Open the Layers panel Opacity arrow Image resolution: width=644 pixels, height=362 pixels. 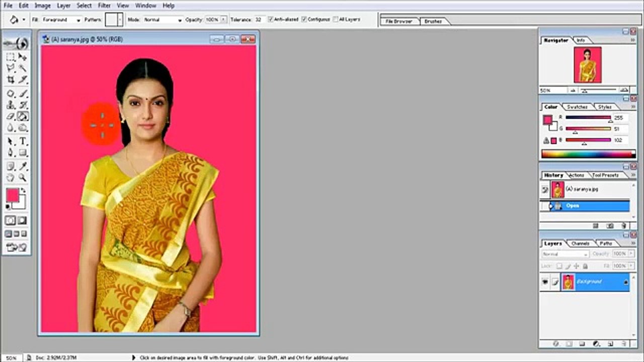[x=630, y=254]
